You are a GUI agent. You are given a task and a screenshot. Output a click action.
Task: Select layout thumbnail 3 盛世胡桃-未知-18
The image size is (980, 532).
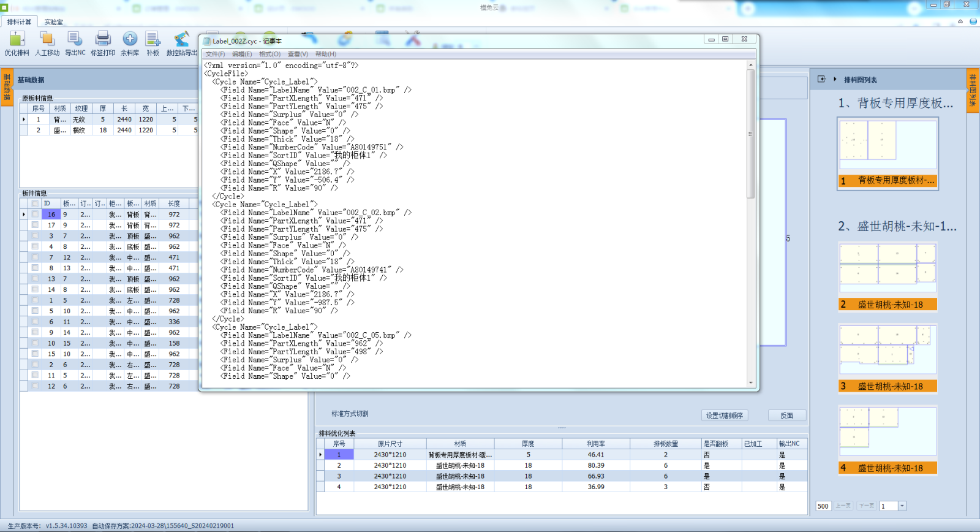tap(888, 358)
